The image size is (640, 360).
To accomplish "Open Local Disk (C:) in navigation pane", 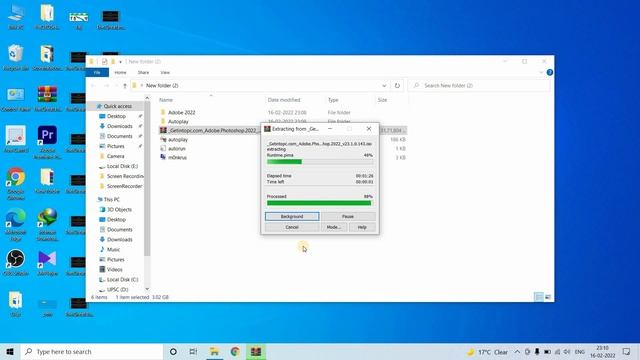I will [122, 280].
